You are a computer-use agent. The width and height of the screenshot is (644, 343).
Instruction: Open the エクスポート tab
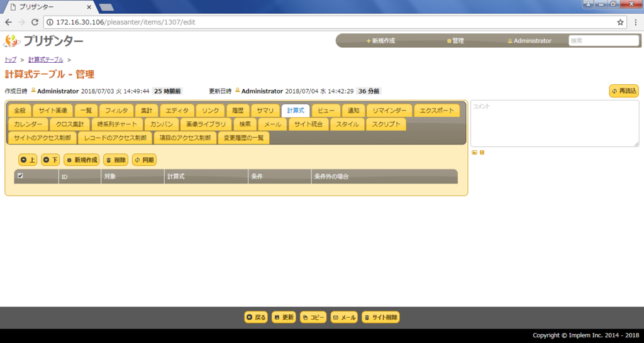[x=436, y=111]
